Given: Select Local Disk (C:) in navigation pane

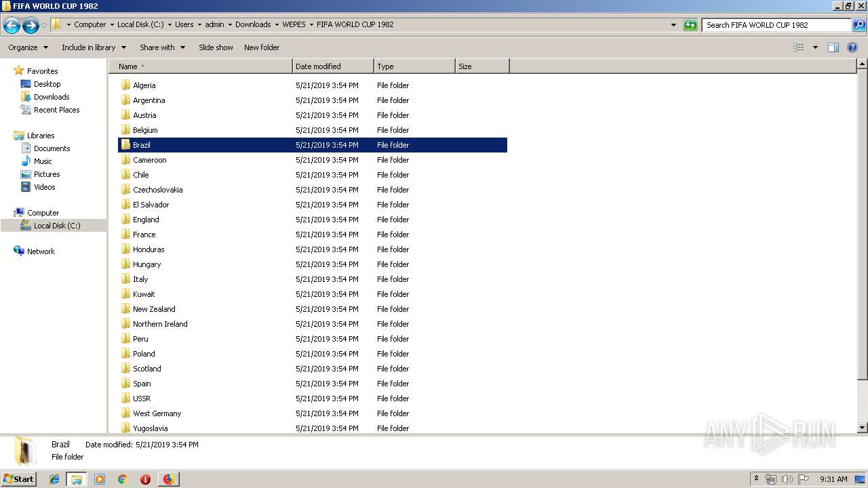Looking at the screenshot, I should click(x=57, y=226).
